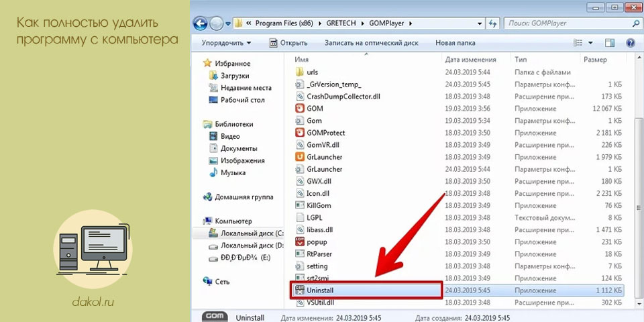Open address bar history dropdown
This screenshot has width=644, height=322.
click(480, 24)
